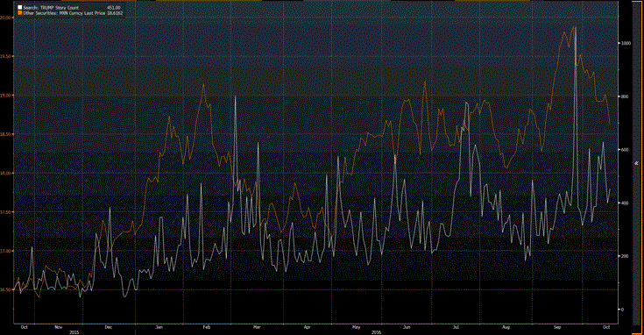
Task: Click the Jun month label on time axis
Action: [x=407, y=327]
